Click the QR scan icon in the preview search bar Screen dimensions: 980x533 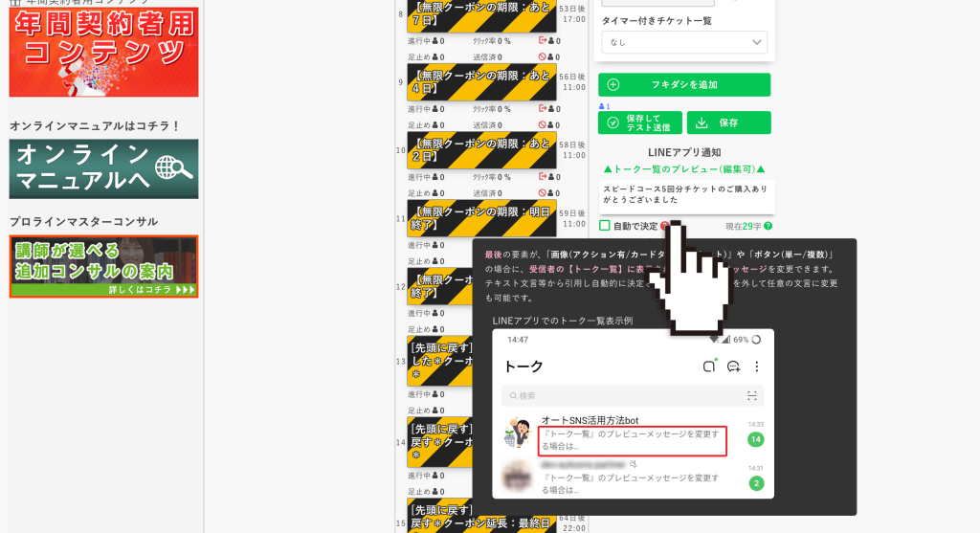[x=752, y=395]
